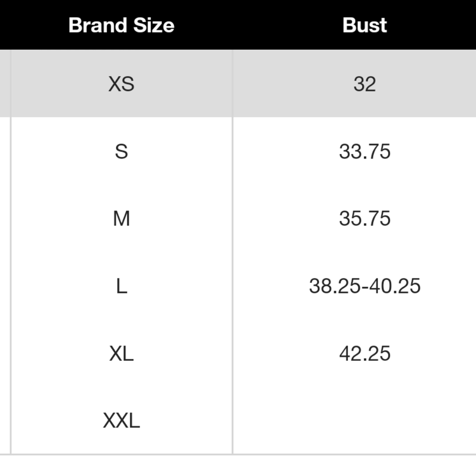Click the table's bottom border line
476x476 pixels.
click(x=238, y=455)
